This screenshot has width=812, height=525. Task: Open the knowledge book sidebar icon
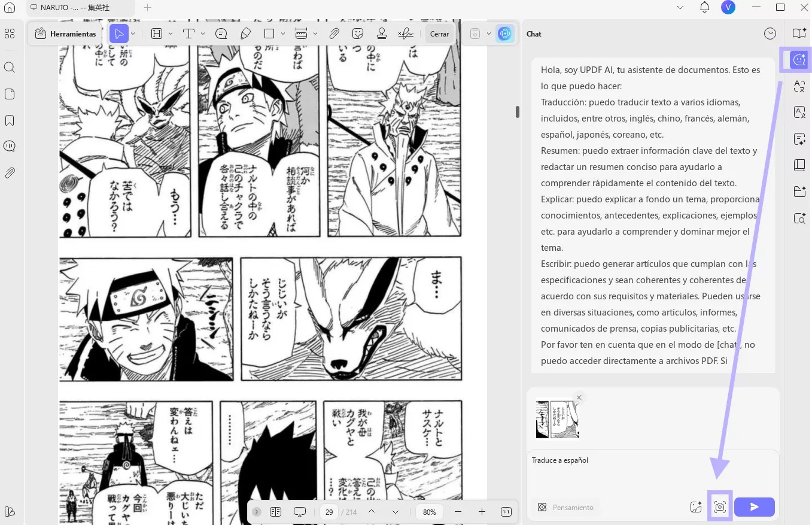[799, 165]
